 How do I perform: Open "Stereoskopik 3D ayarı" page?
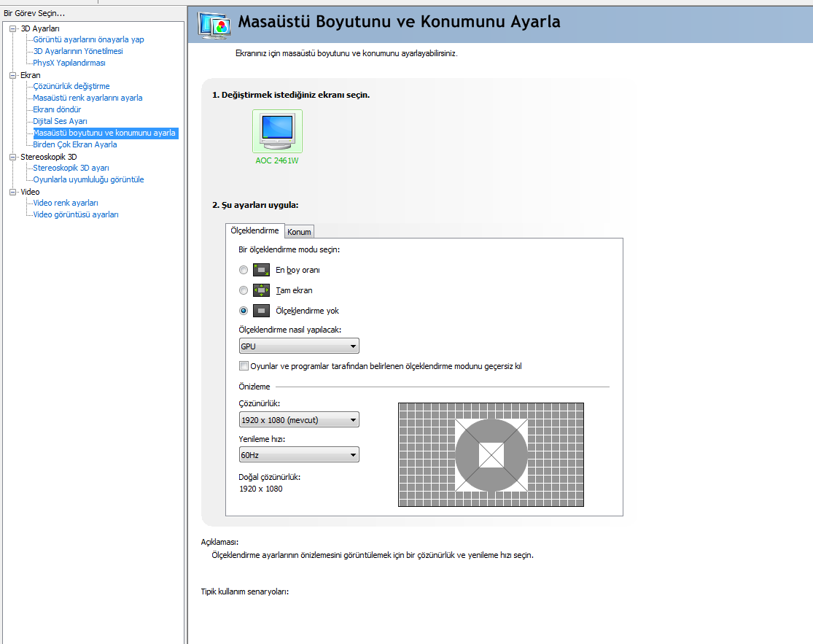[x=71, y=168]
